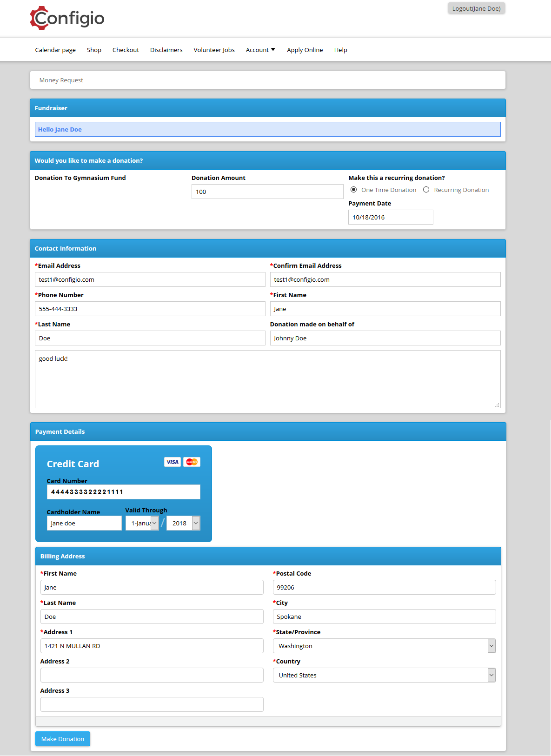Click the Visa card icon

173,462
